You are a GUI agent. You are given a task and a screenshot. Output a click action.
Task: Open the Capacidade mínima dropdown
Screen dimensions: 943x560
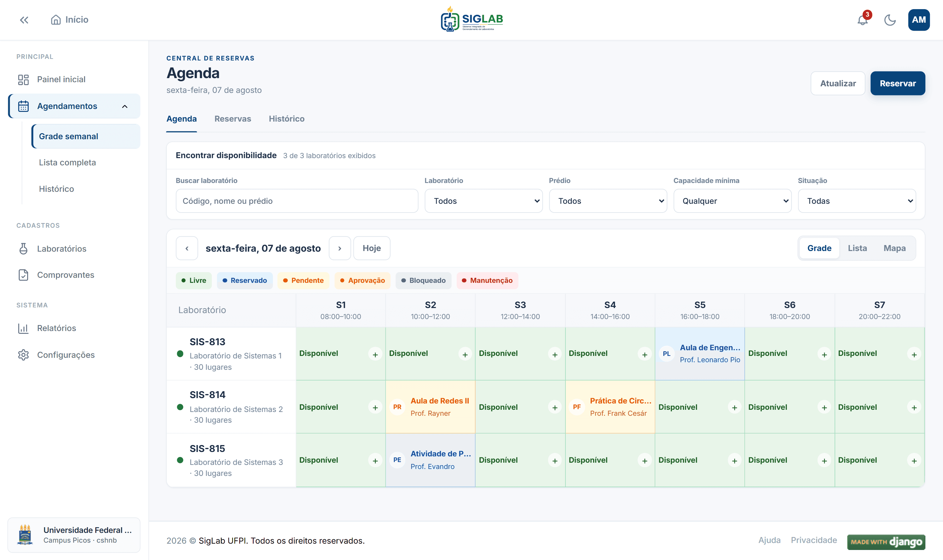732,201
